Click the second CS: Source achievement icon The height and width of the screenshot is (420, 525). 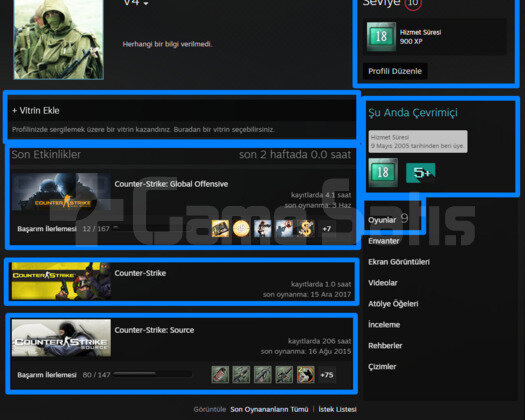[x=241, y=374]
